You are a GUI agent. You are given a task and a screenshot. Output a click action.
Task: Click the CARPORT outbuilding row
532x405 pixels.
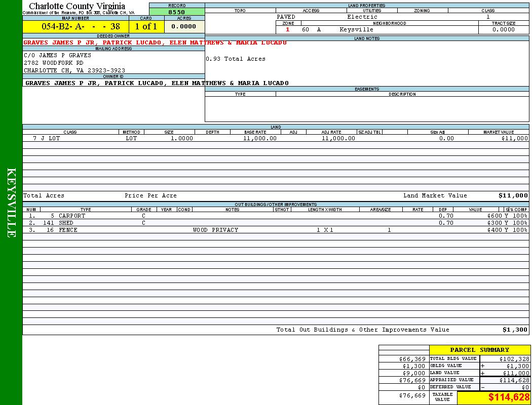click(x=71, y=216)
